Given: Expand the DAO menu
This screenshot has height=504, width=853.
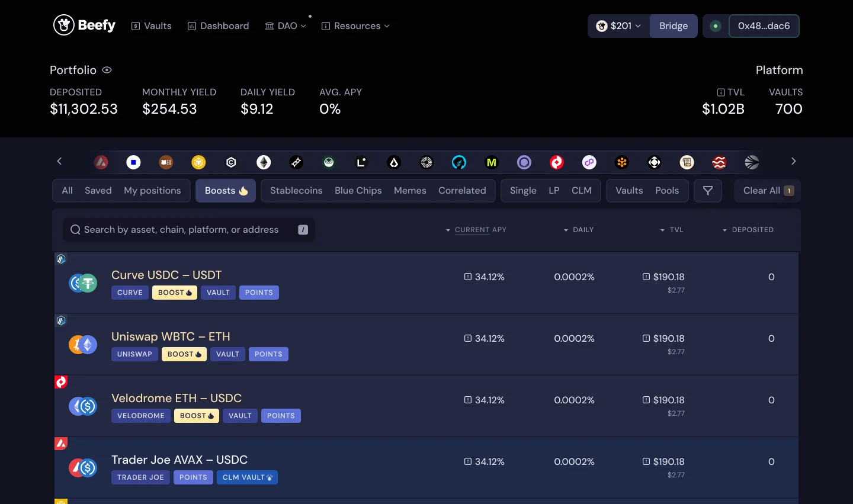Looking at the screenshot, I should tap(286, 26).
